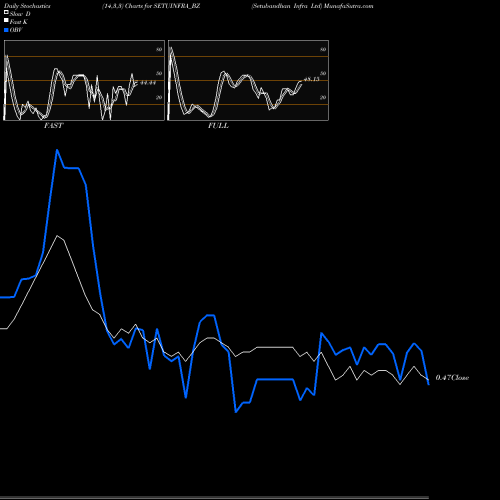Click the 50 level label in FULL chart
The image size is (500, 500).
coord(323,73)
